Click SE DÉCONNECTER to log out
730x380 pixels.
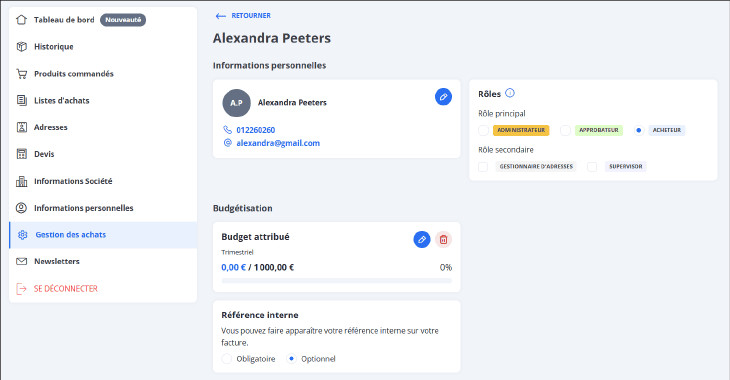(66, 289)
